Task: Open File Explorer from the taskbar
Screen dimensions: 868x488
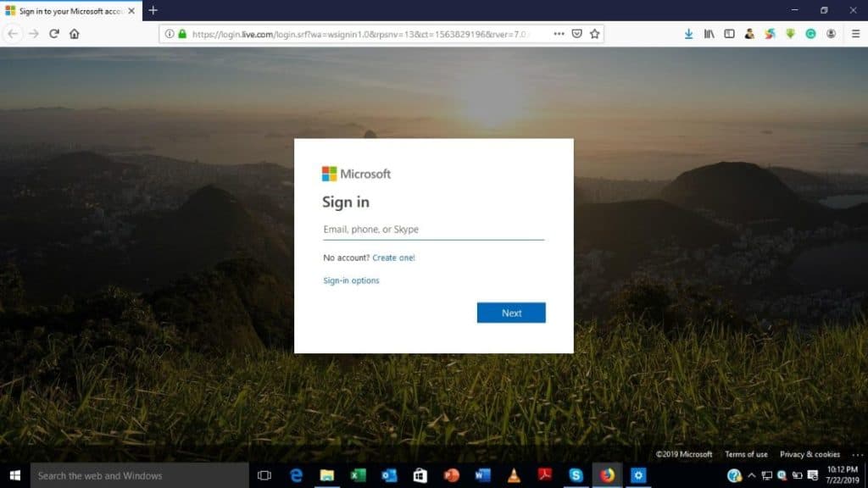Action: click(x=327, y=475)
